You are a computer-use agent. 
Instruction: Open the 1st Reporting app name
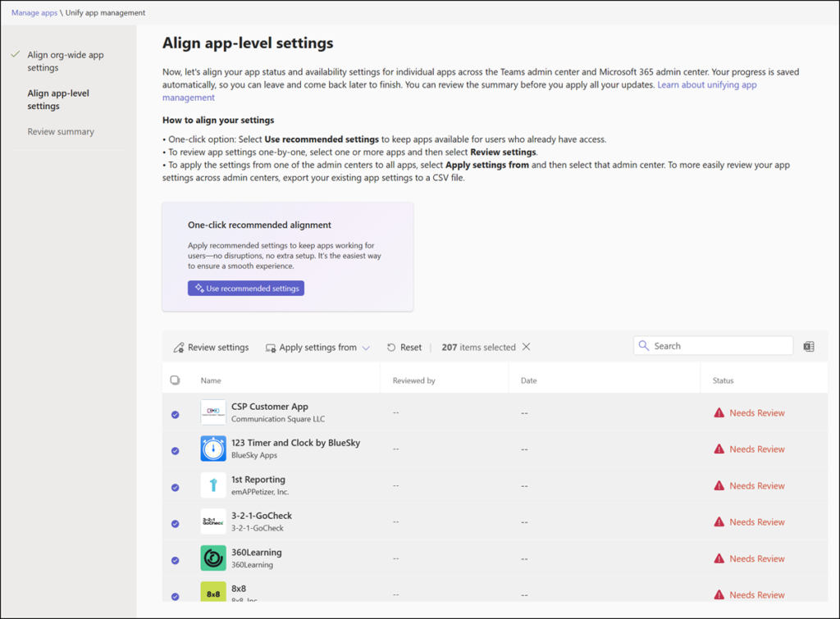click(x=258, y=480)
